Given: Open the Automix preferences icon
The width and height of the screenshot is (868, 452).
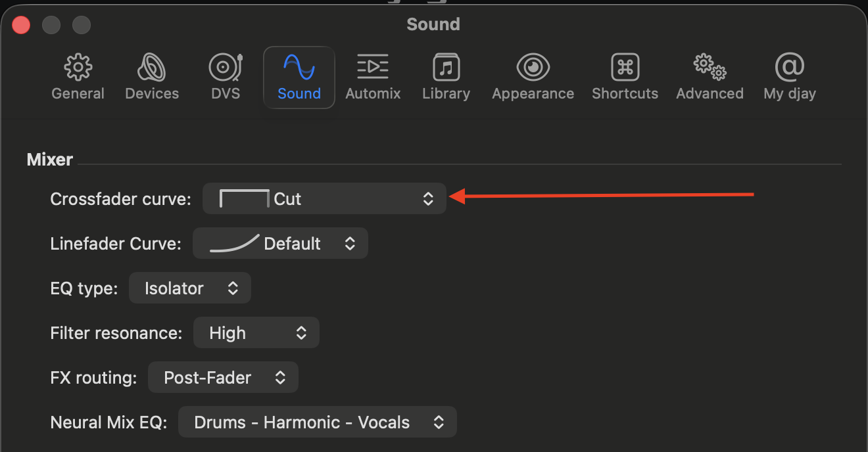Looking at the screenshot, I should (373, 68).
